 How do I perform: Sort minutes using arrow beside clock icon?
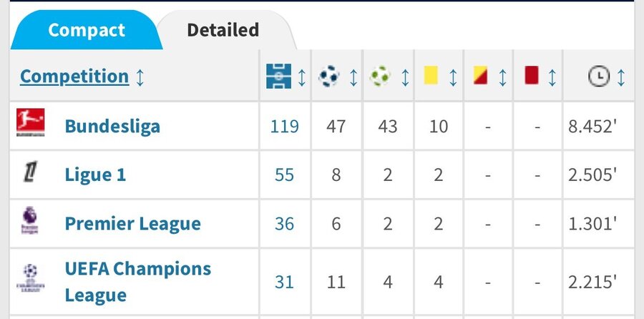pos(621,77)
